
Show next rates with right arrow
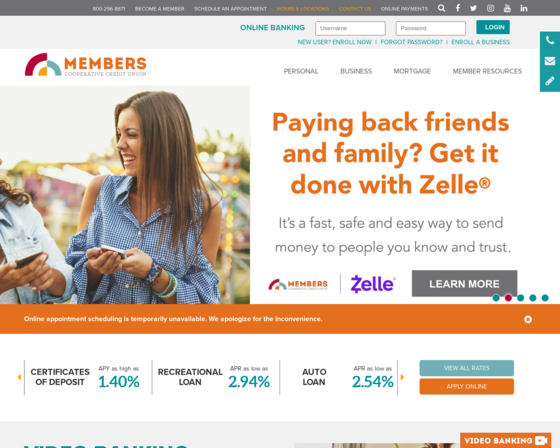[402, 377]
